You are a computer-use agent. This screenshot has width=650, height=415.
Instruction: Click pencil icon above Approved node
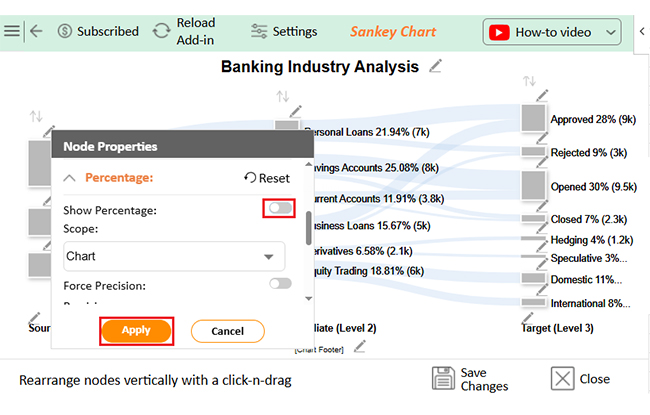pyautogui.click(x=543, y=96)
